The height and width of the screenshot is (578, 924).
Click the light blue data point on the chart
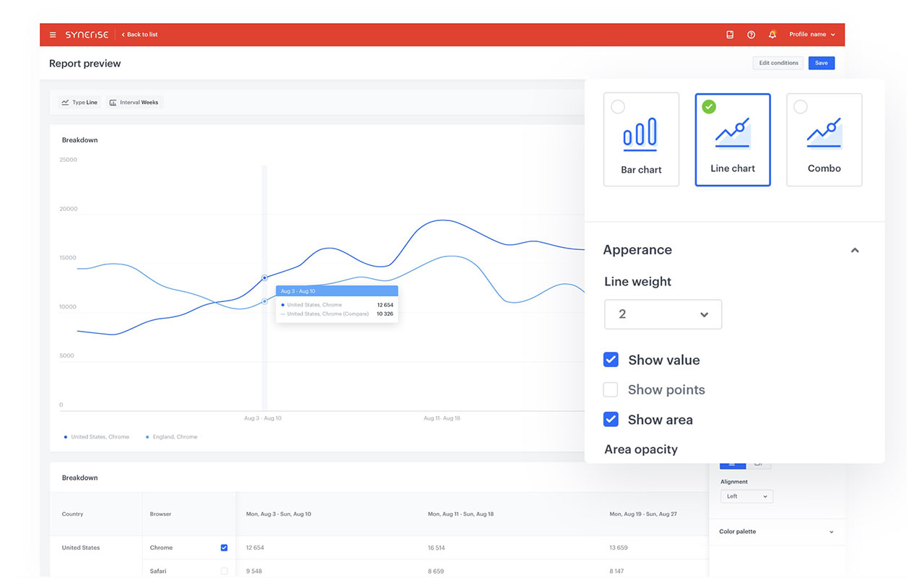(x=264, y=301)
